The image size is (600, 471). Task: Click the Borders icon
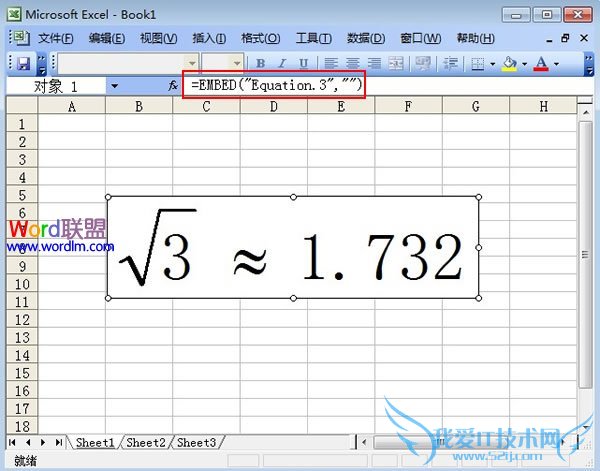coord(478,64)
